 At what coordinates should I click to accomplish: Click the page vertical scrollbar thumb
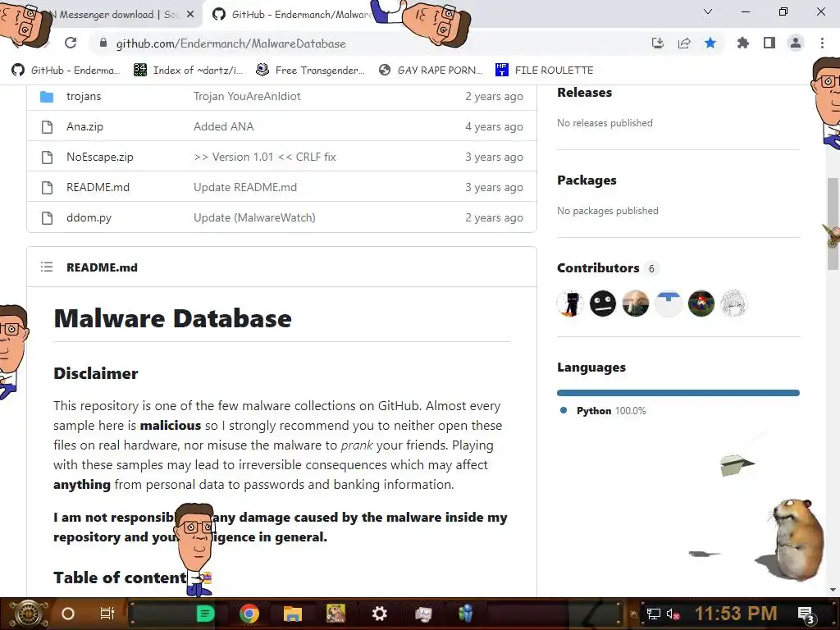pyautogui.click(x=833, y=224)
